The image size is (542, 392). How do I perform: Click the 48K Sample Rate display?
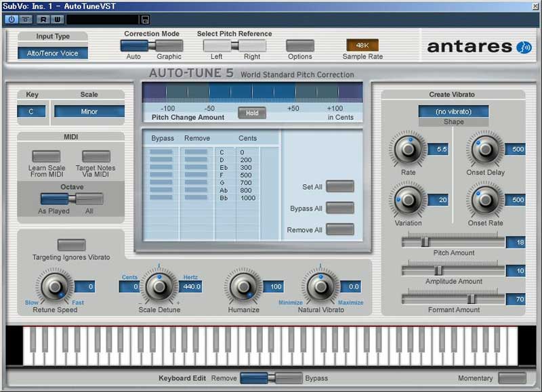(362, 45)
